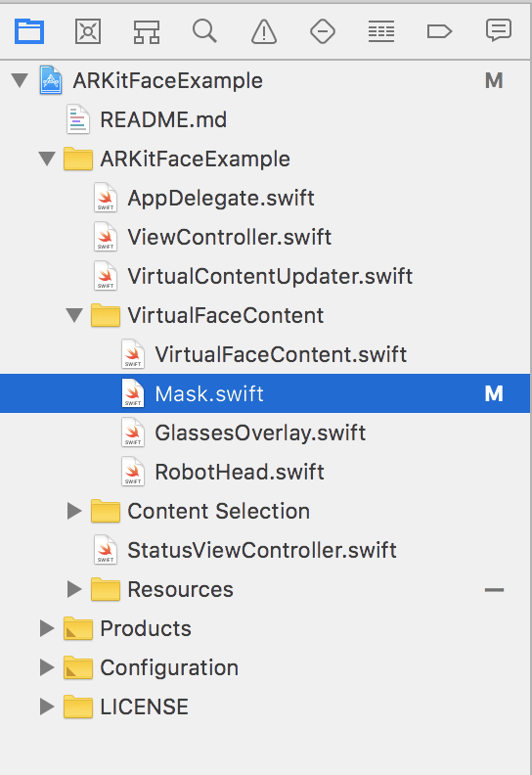Open the Find navigator magnifier icon
This screenshot has height=775, width=532.
click(204, 31)
